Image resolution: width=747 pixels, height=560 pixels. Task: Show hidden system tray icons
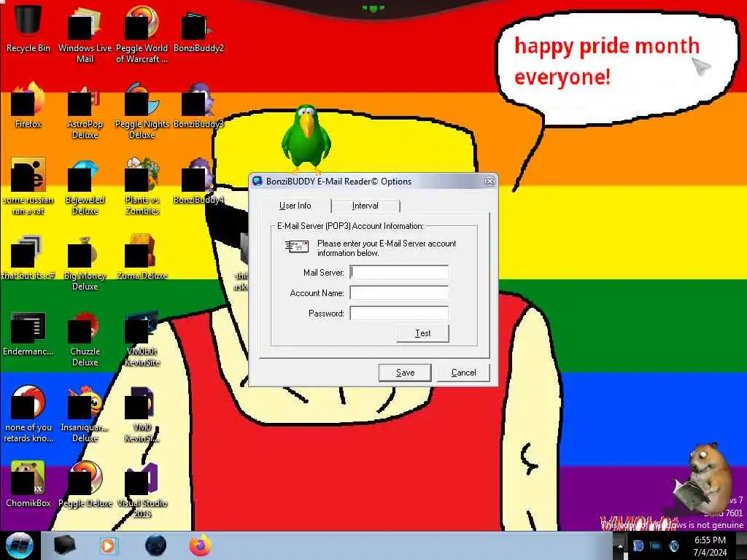pyautogui.click(x=620, y=545)
